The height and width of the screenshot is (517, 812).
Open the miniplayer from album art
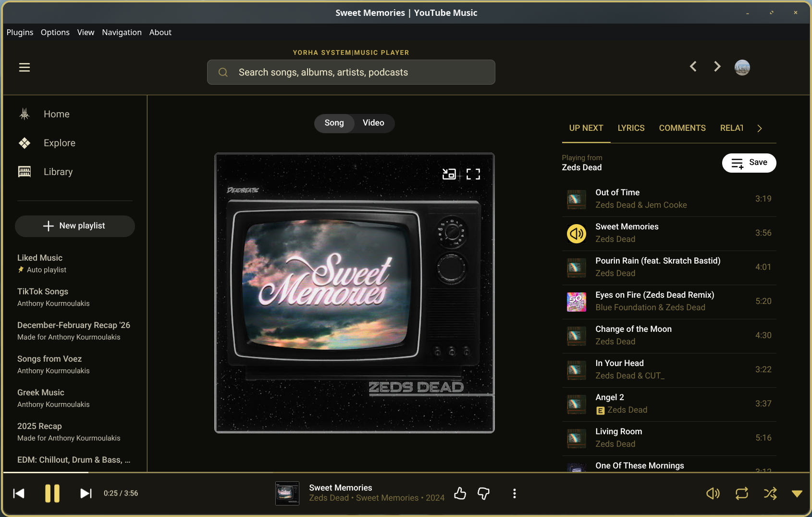coord(449,174)
